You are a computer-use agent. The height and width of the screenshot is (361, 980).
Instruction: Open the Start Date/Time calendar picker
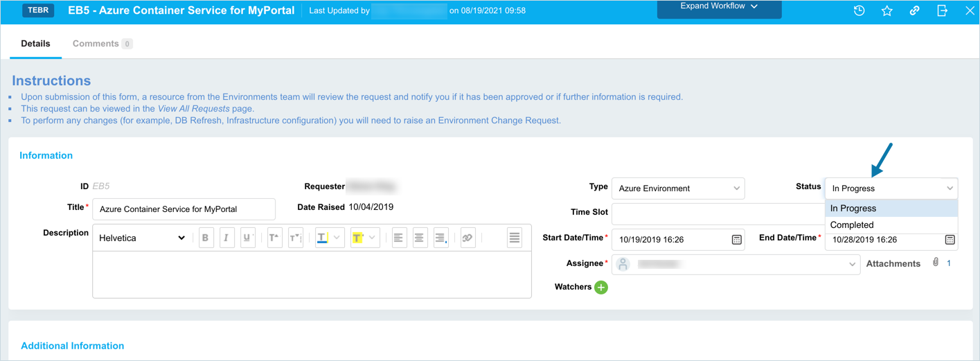click(736, 240)
